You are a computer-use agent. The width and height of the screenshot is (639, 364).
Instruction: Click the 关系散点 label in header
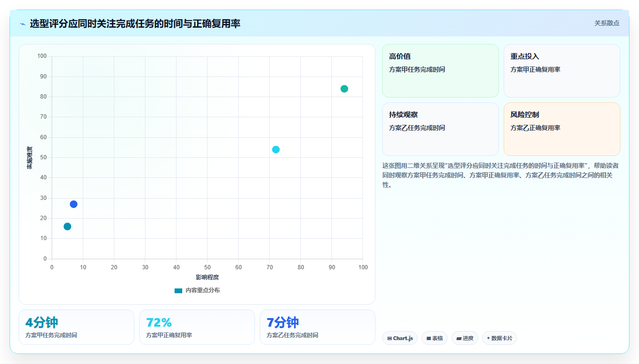click(607, 23)
